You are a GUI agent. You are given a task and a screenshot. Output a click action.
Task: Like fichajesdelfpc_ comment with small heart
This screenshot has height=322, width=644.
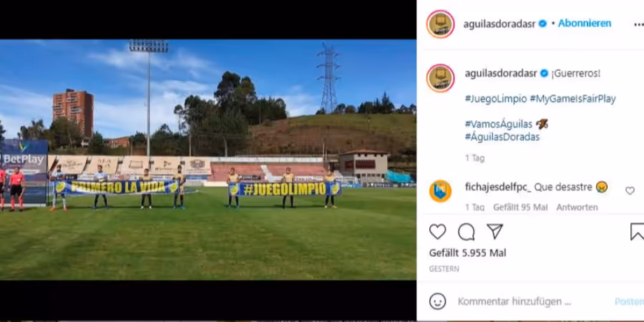[x=630, y=190]
